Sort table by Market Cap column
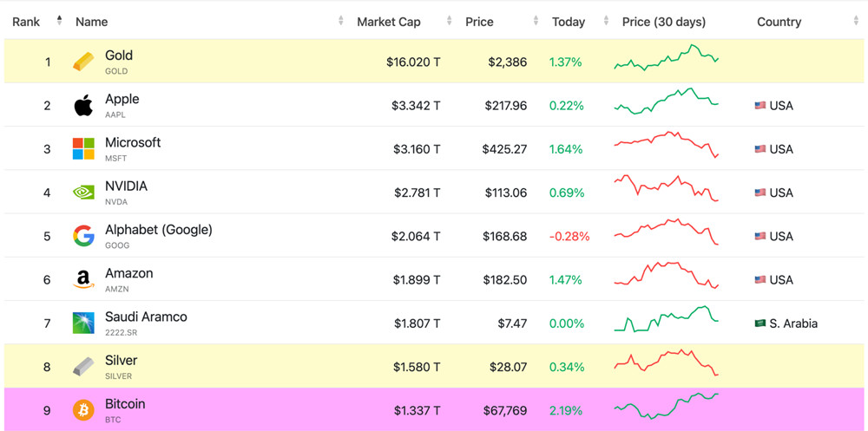Viewport: 868px width, 431px height. tap(389, 22)
